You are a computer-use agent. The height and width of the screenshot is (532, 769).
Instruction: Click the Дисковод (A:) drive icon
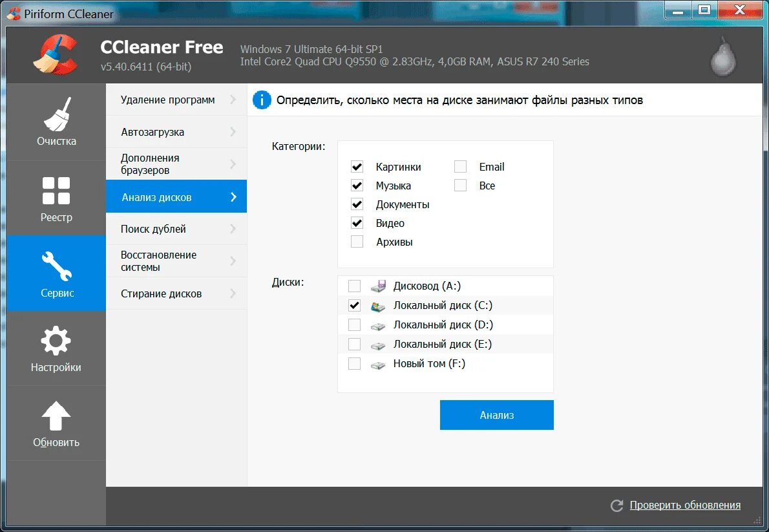[x=378, y=286]
